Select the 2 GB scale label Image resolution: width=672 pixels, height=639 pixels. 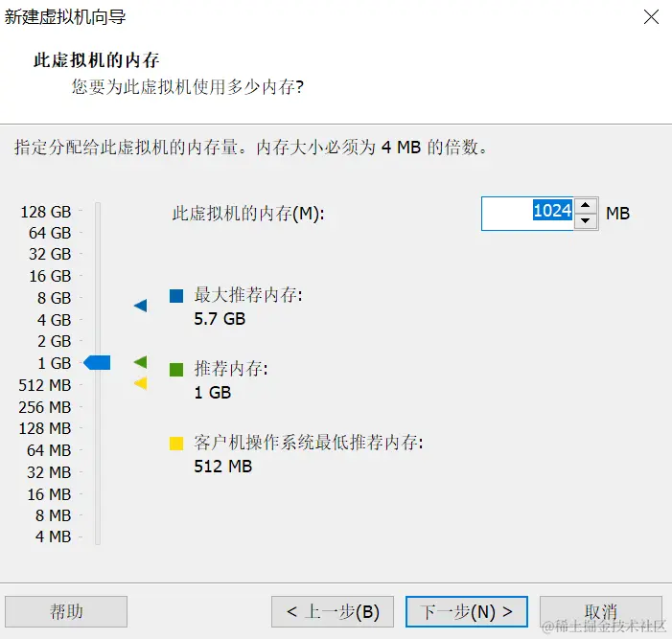[54, 341]
